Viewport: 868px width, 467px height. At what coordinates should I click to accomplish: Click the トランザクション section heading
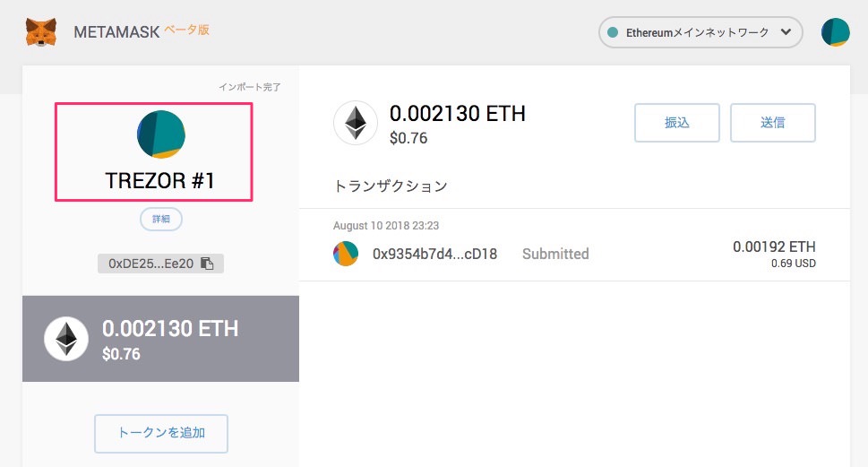coord(390,186)
